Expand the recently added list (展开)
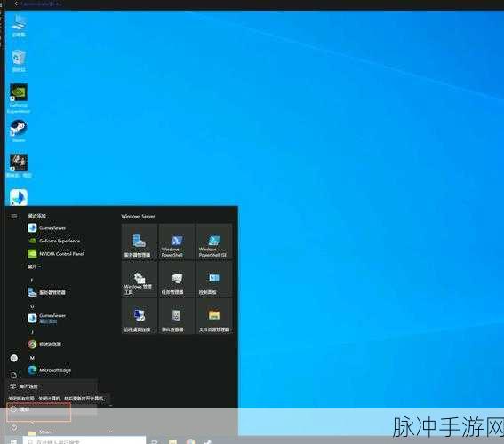Viewport: 504px width, 444px height. tap(35, 266)
